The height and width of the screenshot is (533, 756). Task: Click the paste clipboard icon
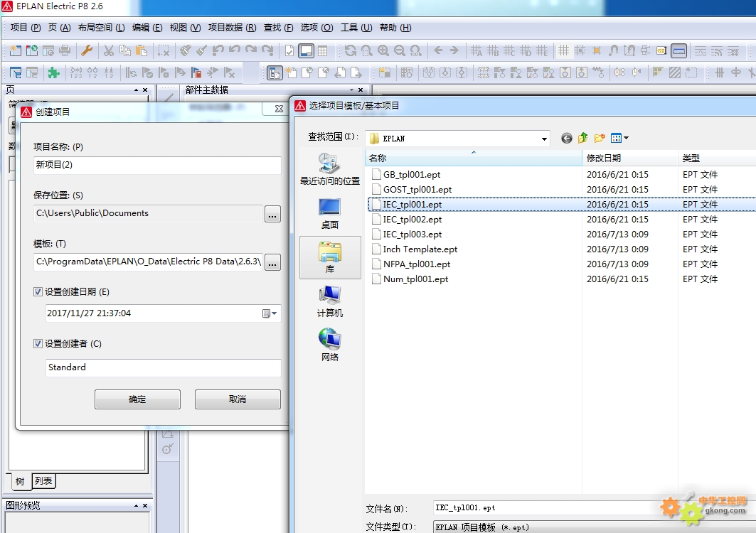coord(142,50)
